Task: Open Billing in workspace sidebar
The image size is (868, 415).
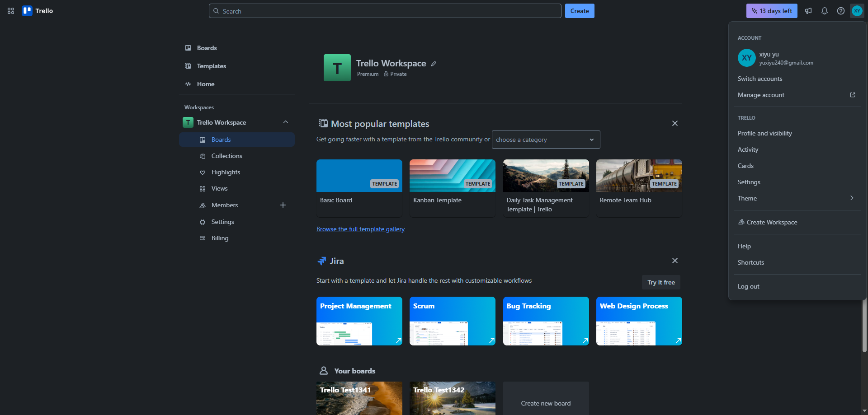Action: point(237,238)
